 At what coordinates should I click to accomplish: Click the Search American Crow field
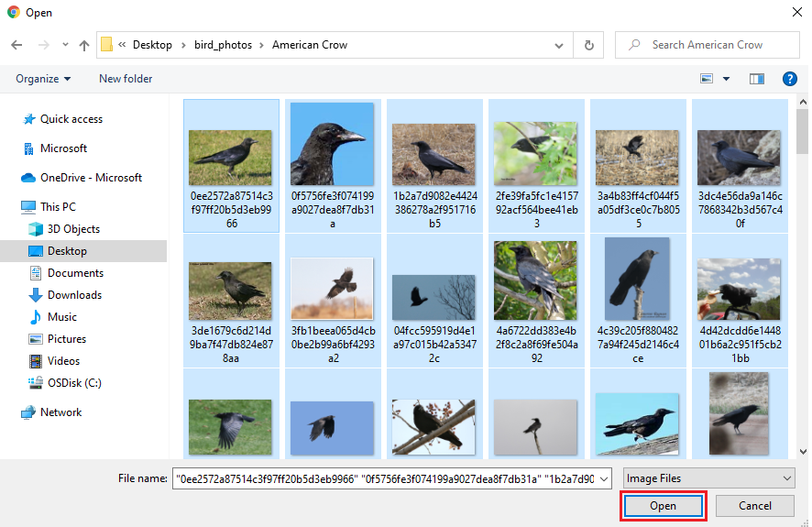point(708,45)
